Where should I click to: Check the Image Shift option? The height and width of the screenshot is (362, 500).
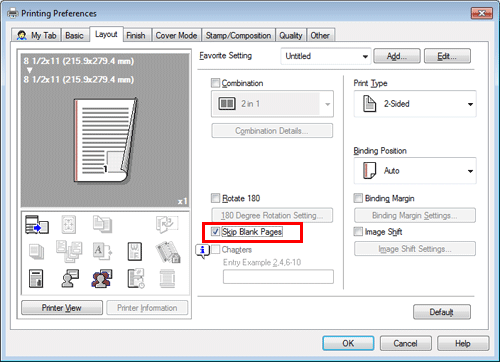tap(358, 231)
